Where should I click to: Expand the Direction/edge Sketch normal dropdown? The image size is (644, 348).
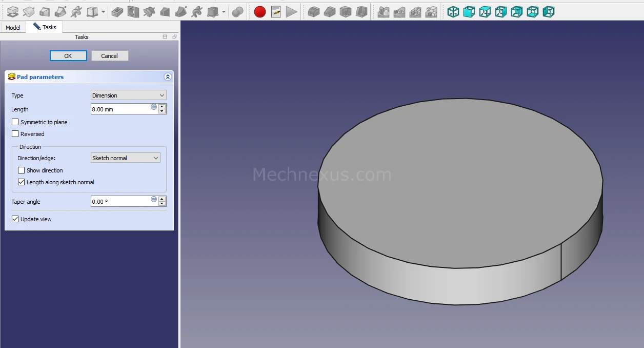pyautogui.click(x=125, y=158)
